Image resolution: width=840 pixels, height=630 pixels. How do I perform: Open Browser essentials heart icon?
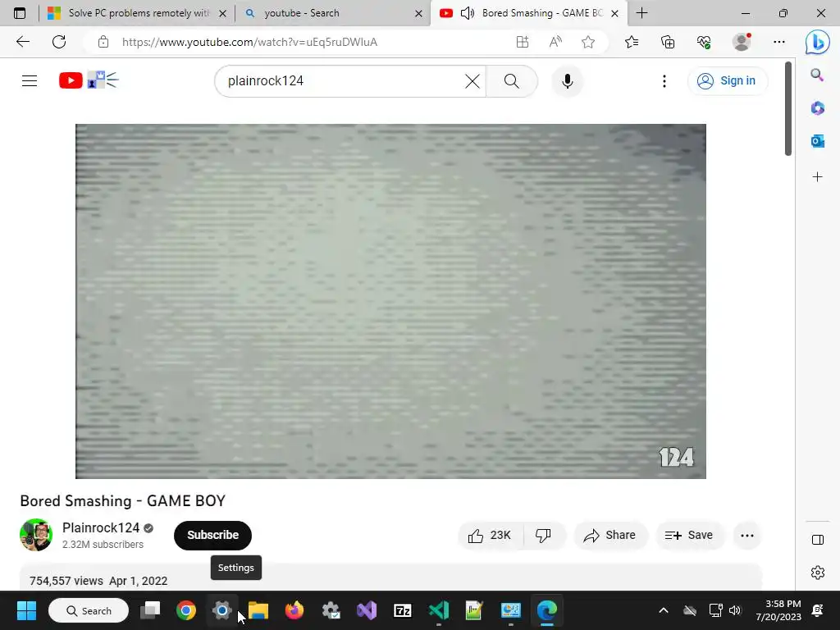click(x=704, y=42)
